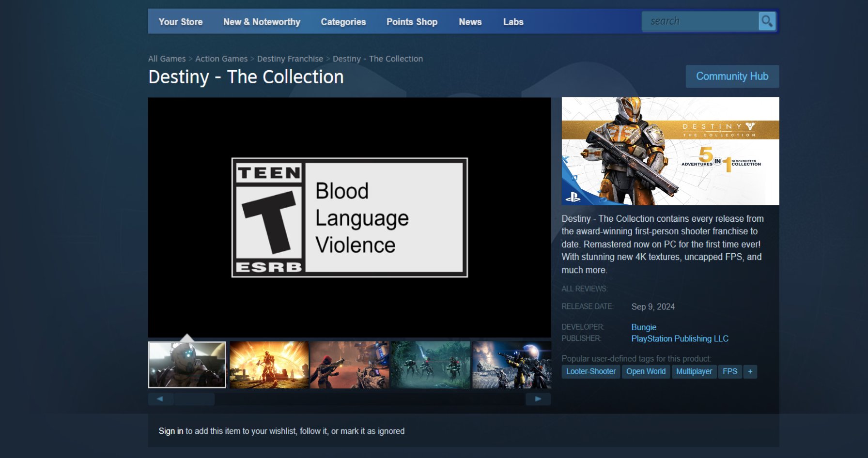This screenshot has height=458, width=868.
Task: Click the ESRB Teen rating video area
Action: 349,217
